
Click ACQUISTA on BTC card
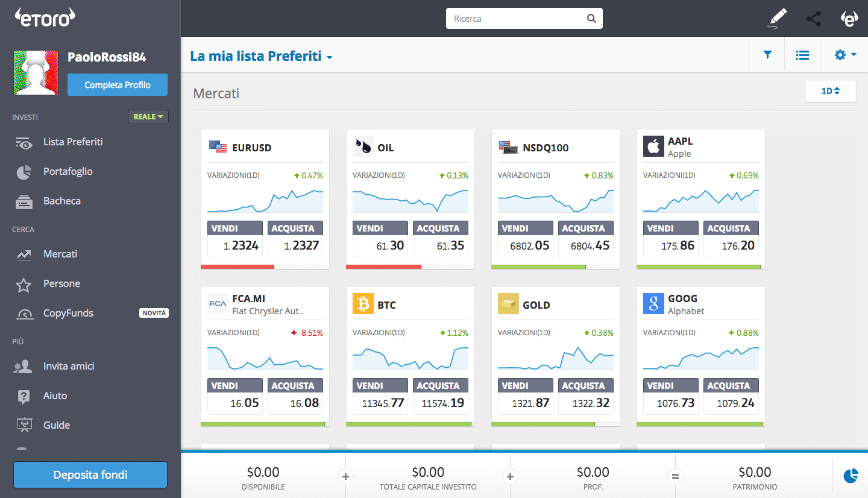coord(441,396)
